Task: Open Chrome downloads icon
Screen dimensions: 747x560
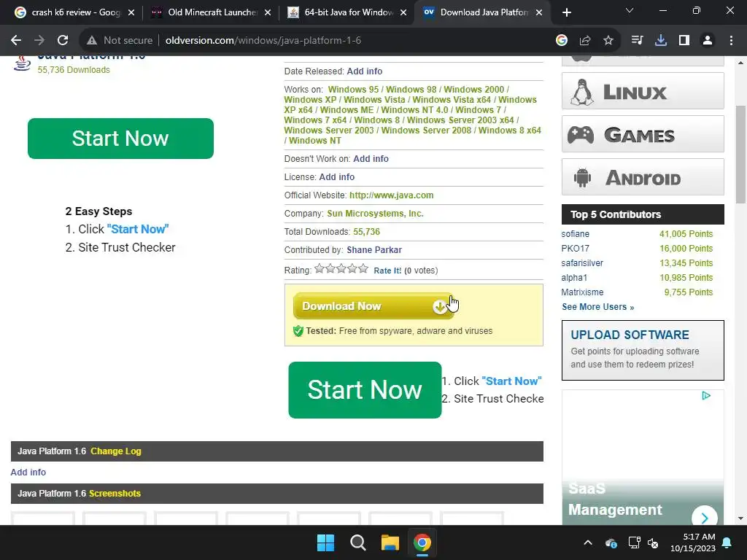Action: pos(661,41)
